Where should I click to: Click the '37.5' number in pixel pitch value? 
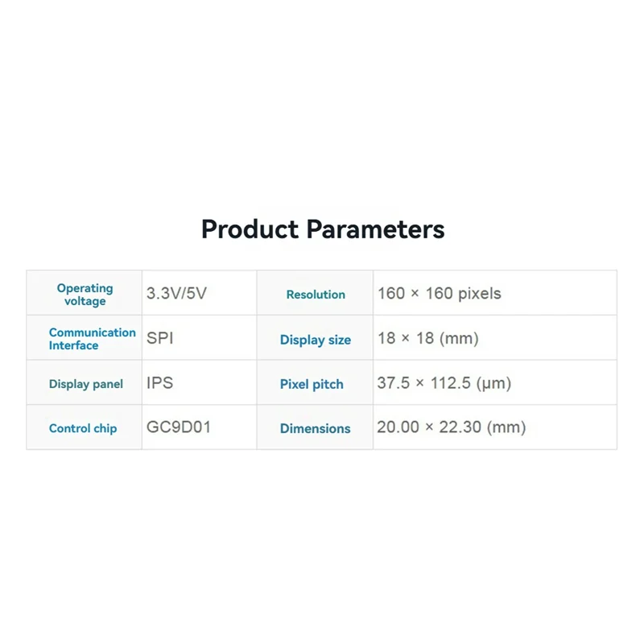[x=392, y=383]
